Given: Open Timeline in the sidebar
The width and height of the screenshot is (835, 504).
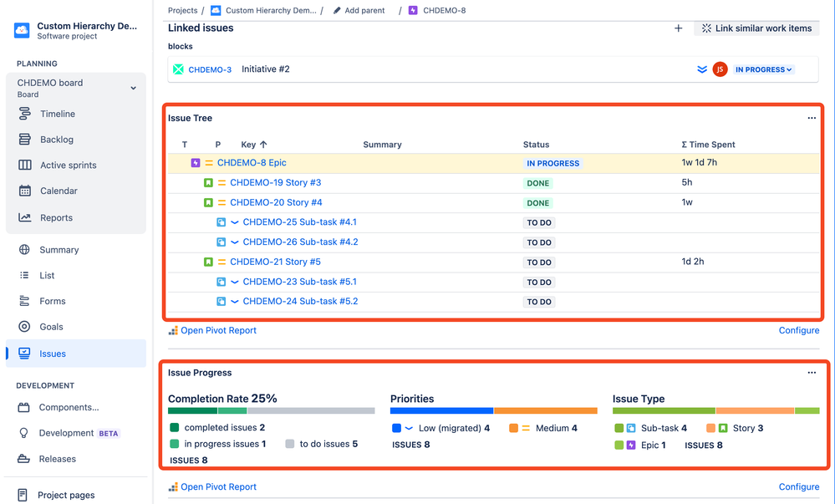Looking at the screenshot, I should tap(58, 114).
